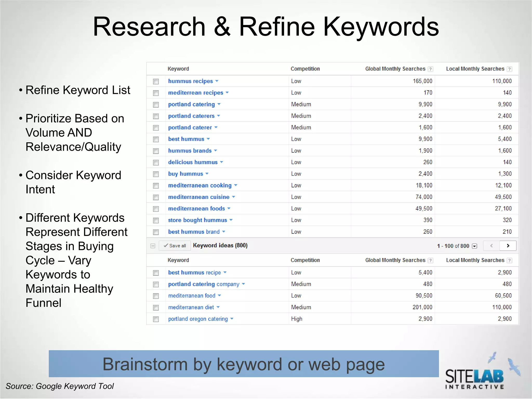Check the box for mediterrean recipes
The width and height of the screenshot is (532, 399).
[156, 93]
